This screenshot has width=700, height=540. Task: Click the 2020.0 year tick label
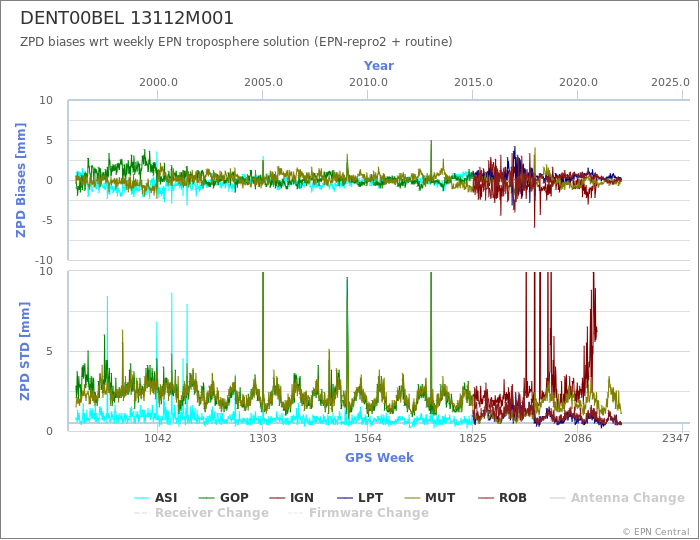tap(578, 83)
